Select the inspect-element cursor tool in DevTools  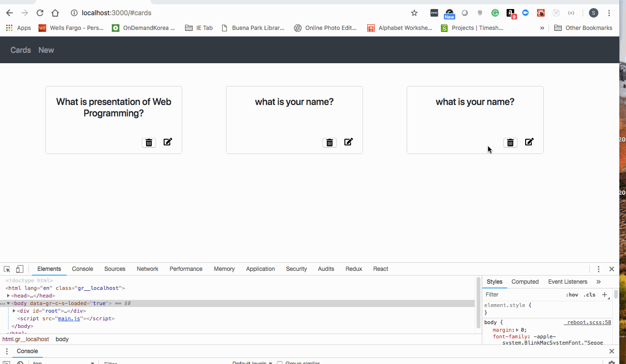point(6,268)
